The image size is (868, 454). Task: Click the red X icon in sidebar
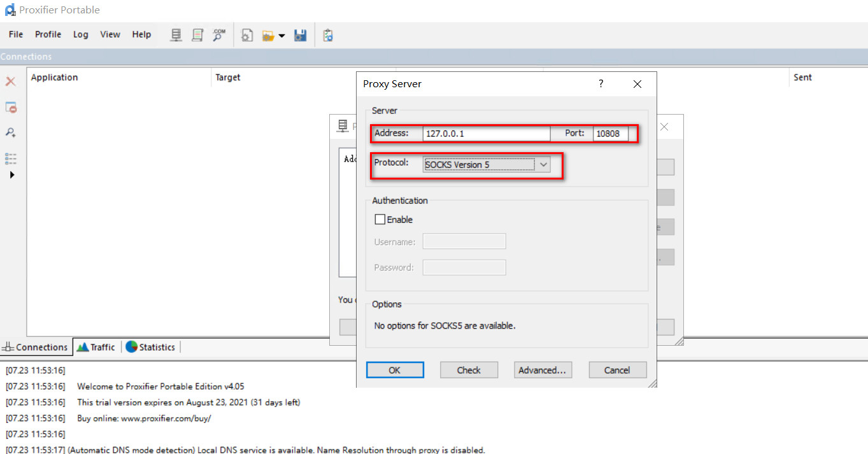pyautogui.click(x=11, y=82)
